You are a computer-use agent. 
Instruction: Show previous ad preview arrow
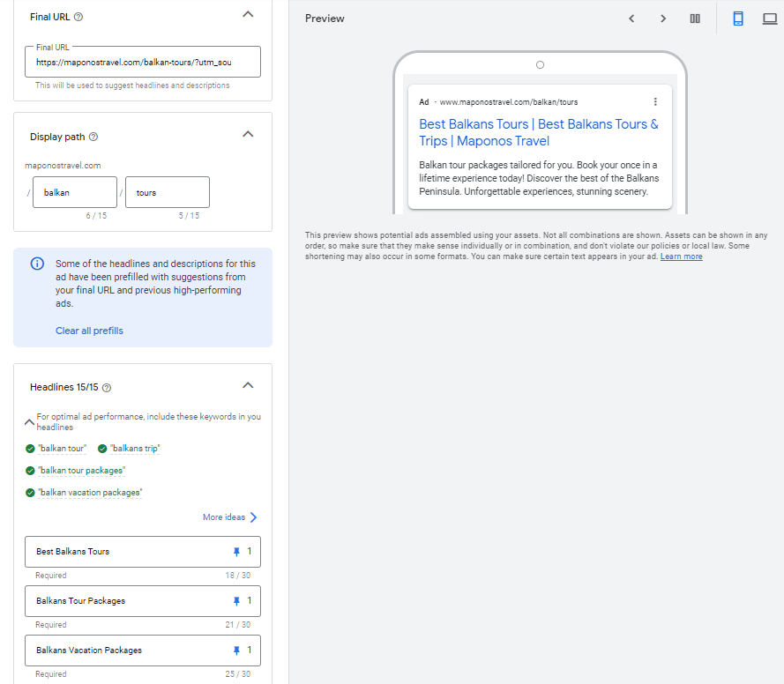[631, 19]
